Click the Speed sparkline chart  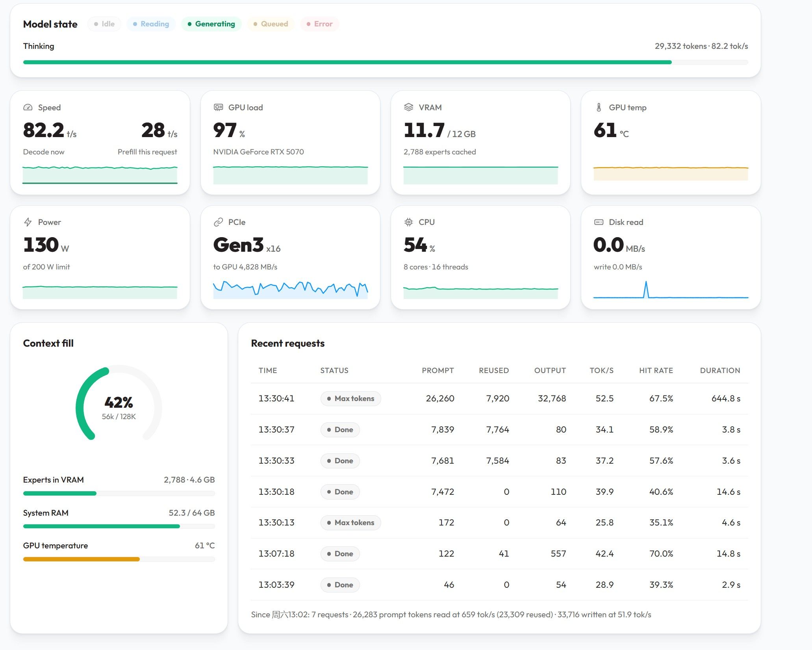pyautogui.click(x=100, y=175)
